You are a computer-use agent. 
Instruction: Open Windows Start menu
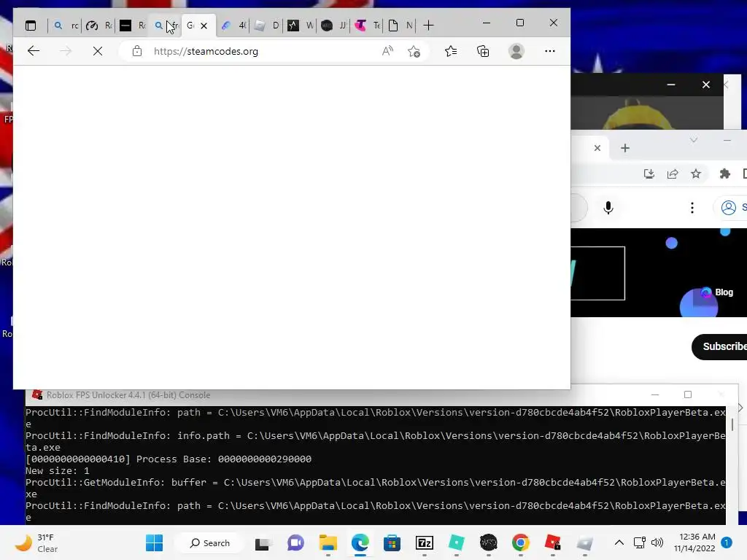coord(155,542)
